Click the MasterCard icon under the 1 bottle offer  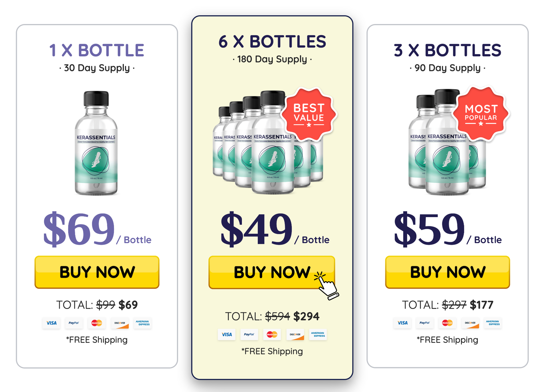[97, 323]
